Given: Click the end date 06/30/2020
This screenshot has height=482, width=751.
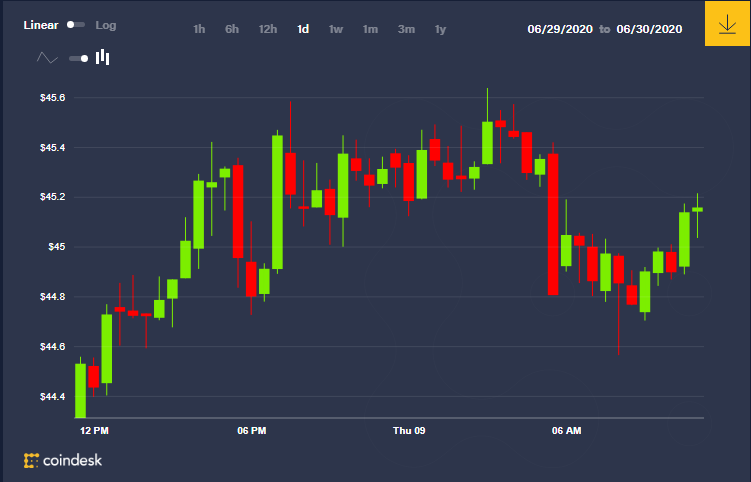Looking at the screenshot, I should coord(649,29).
